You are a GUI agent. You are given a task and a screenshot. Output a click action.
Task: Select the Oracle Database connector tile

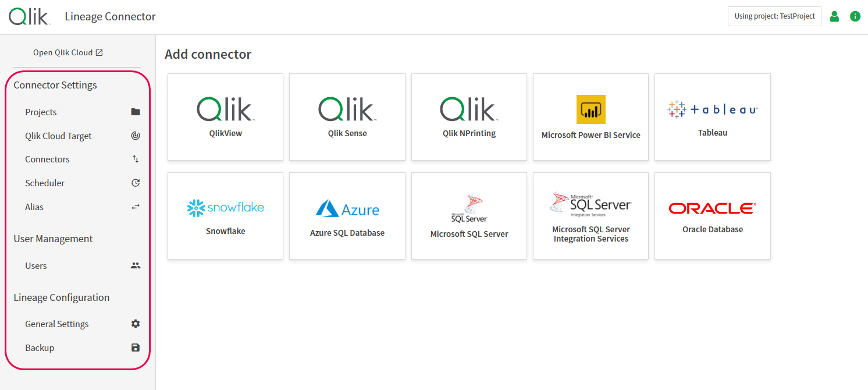click(712, 215)
